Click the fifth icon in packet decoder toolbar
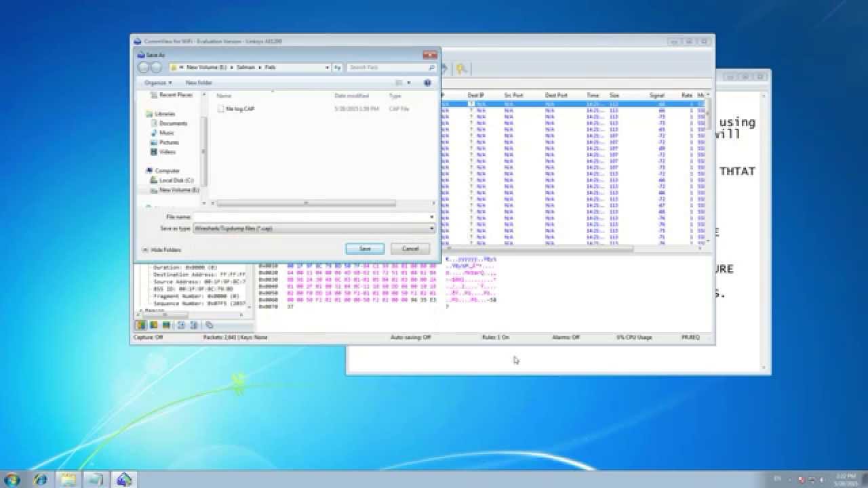The image size is (868, 488). tap(193, 325)
